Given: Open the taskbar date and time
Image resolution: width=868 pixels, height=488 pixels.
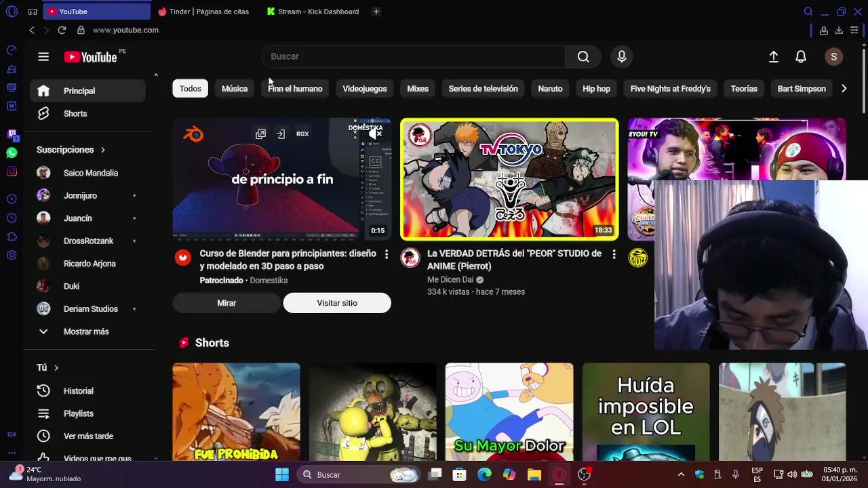Looking at the screenshot, I should [839, 474].
